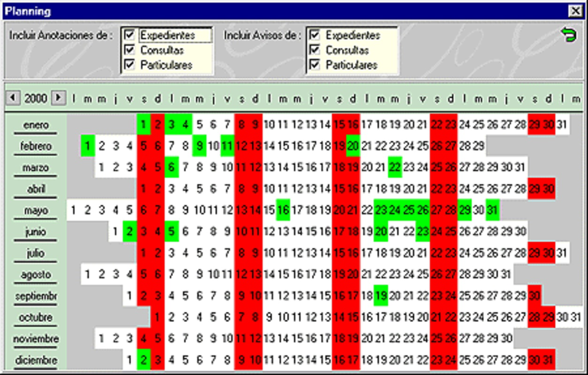Toggle Particulares under Incluir Anotaciones de
588x375 pixels.
point(129,65)
